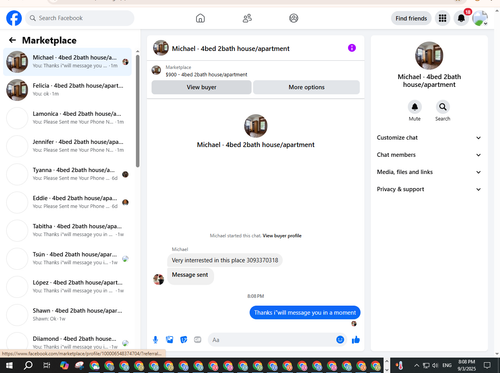Click the $900 listing title in chat header

point(206,75)
